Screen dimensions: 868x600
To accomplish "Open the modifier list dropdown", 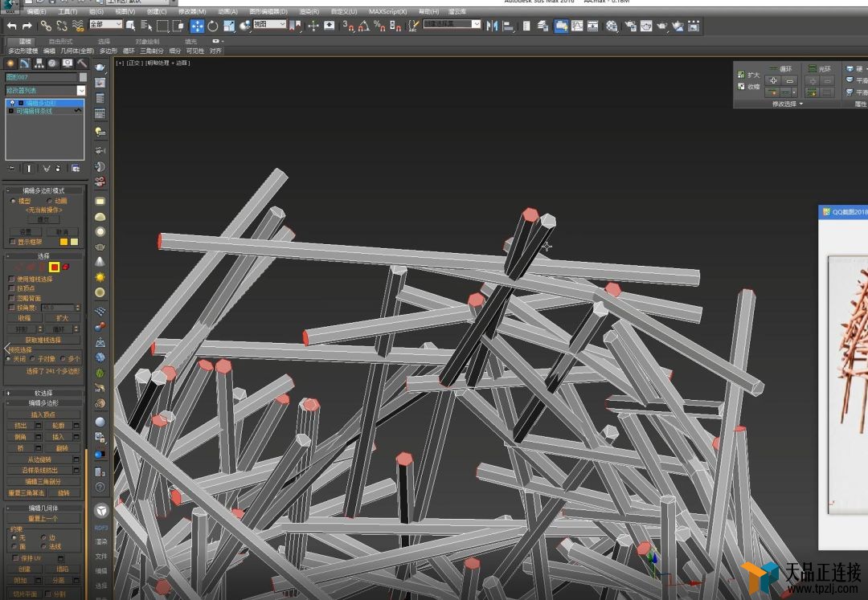I will tap(45, 91).
